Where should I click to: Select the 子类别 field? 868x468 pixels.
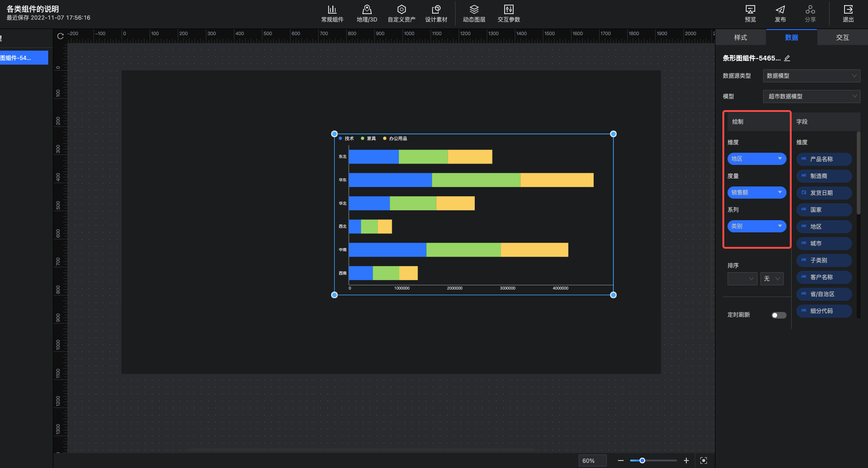pos(824,260)
